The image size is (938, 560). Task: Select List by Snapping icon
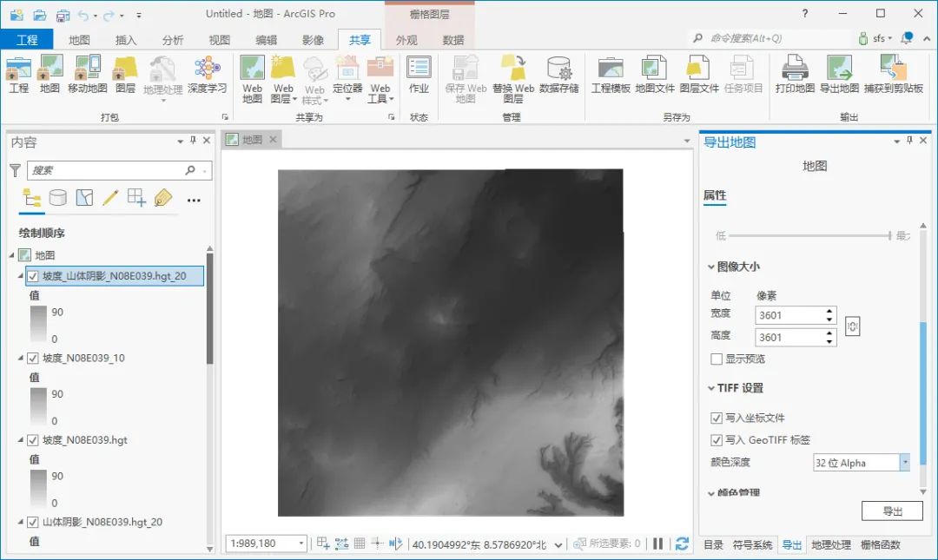click(136, 197)
